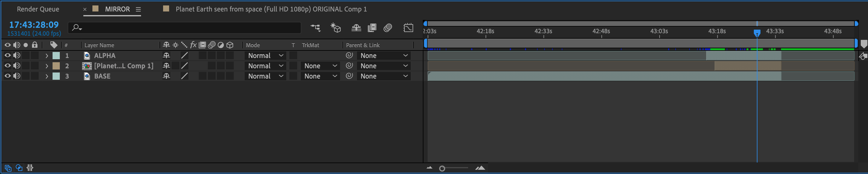The image size is (868, 174).
Task: Hide the BASE layer with eye toggle
Action: 8,76
